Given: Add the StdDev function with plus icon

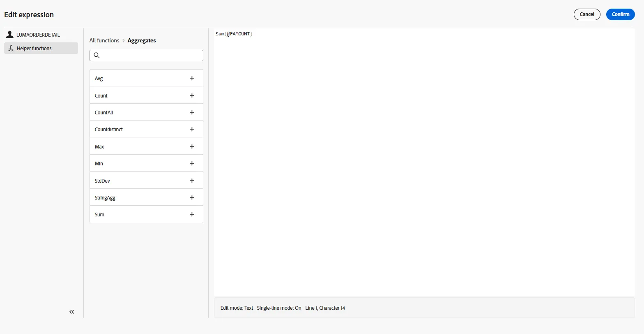Looking at the screenshot, I should coord(192,181).
